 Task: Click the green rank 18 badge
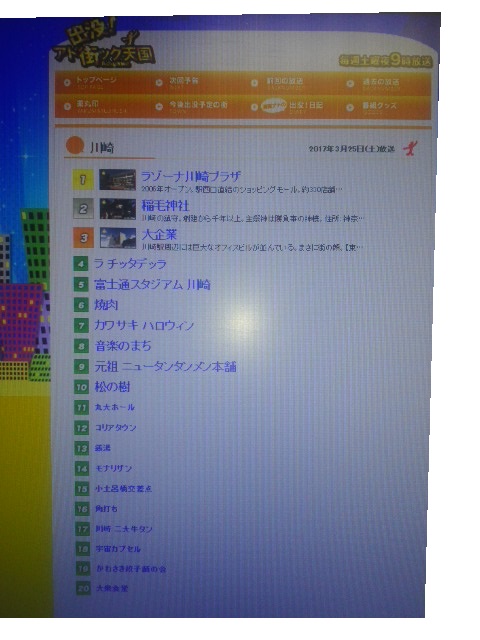pos(83,549)
